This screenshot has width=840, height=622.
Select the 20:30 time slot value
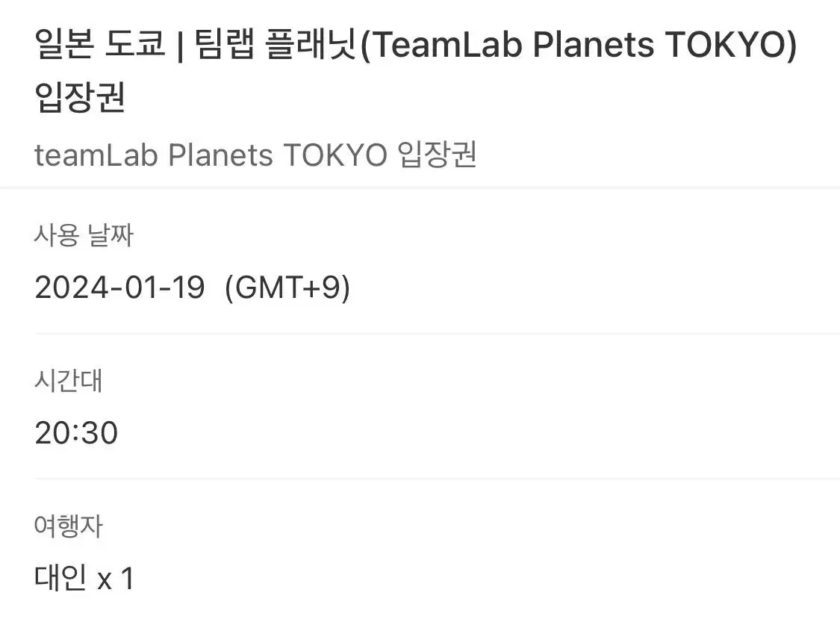click(x=76, y=433)
